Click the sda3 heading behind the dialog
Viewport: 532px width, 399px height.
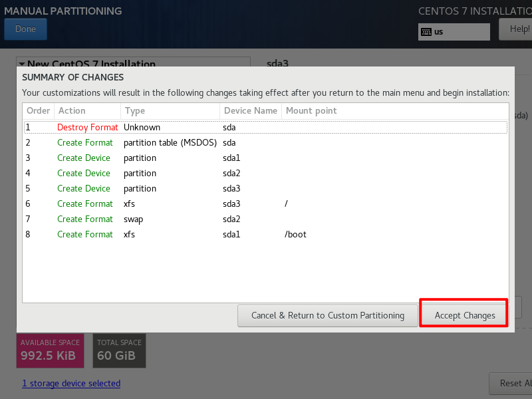pyautogui.click(x=277, y=63)
